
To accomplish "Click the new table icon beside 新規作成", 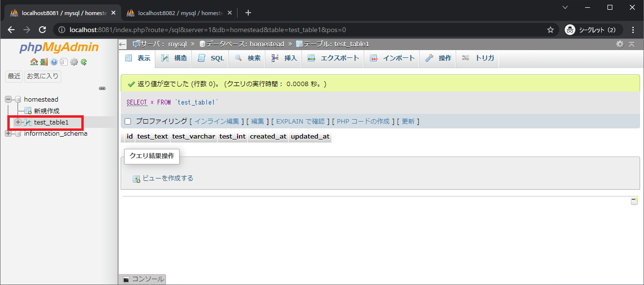I will tap(28, 111).
